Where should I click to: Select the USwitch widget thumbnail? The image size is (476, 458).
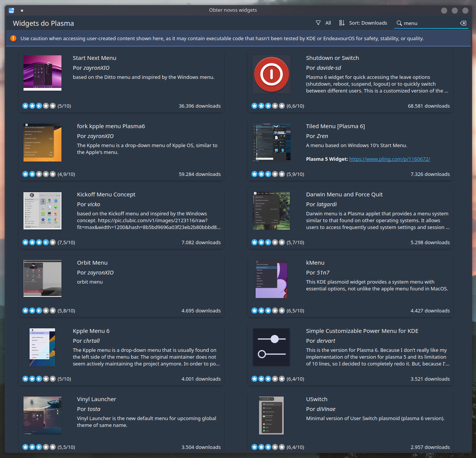[272, 416]
